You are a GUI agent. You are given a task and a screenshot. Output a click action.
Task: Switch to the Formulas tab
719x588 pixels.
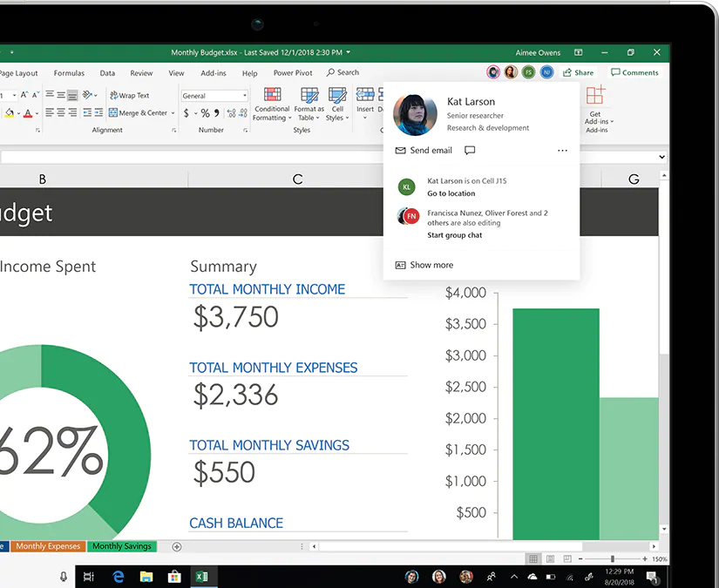click(69, 73)
